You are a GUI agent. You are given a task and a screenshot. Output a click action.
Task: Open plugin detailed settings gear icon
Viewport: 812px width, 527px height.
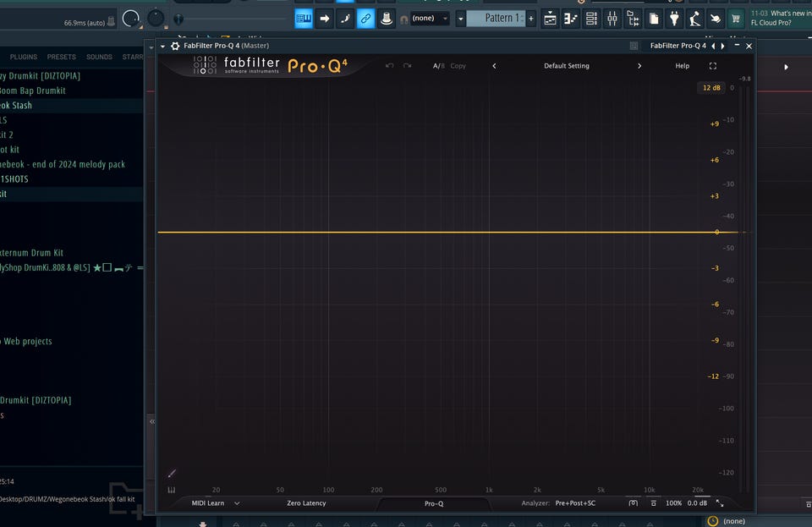coord(175,46)
